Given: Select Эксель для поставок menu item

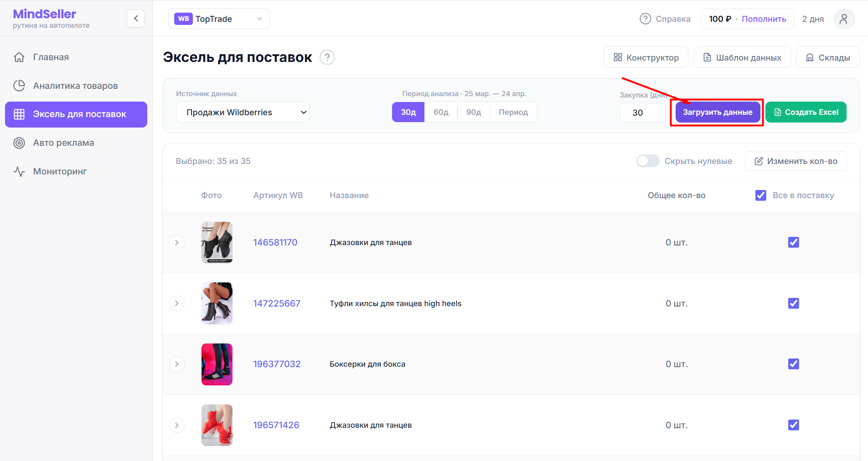Looking at the screenshot, I should pos(76,114).
